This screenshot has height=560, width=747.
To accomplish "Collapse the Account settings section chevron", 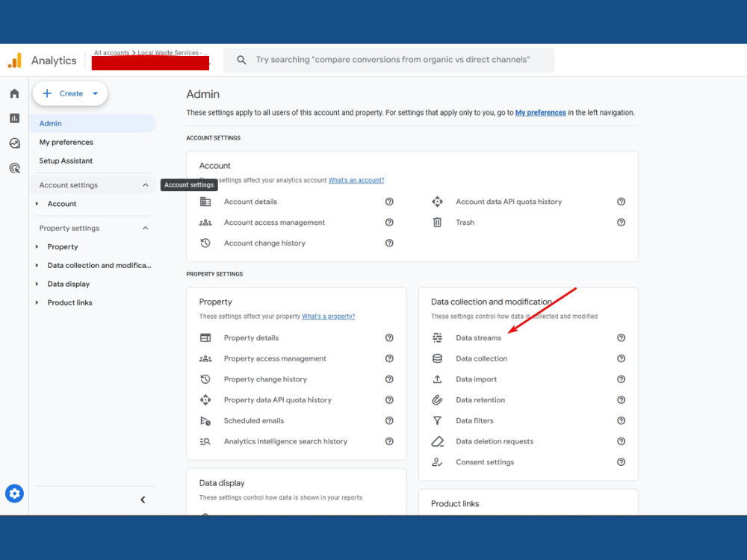I will tap(146, 184).
